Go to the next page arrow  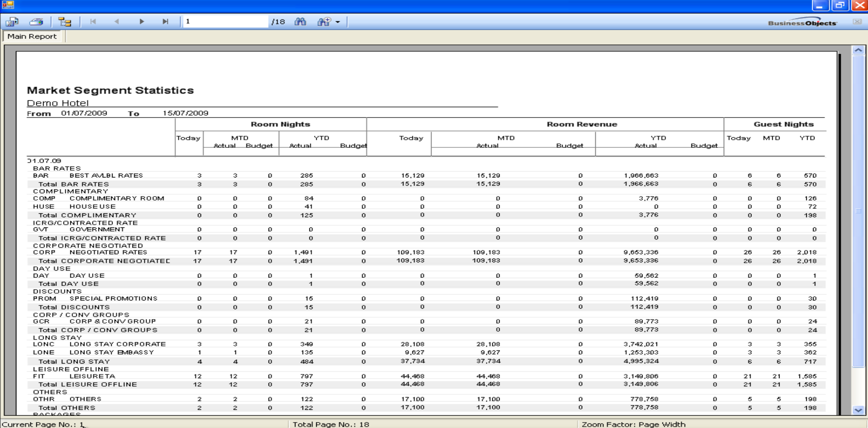pos(142,21)
